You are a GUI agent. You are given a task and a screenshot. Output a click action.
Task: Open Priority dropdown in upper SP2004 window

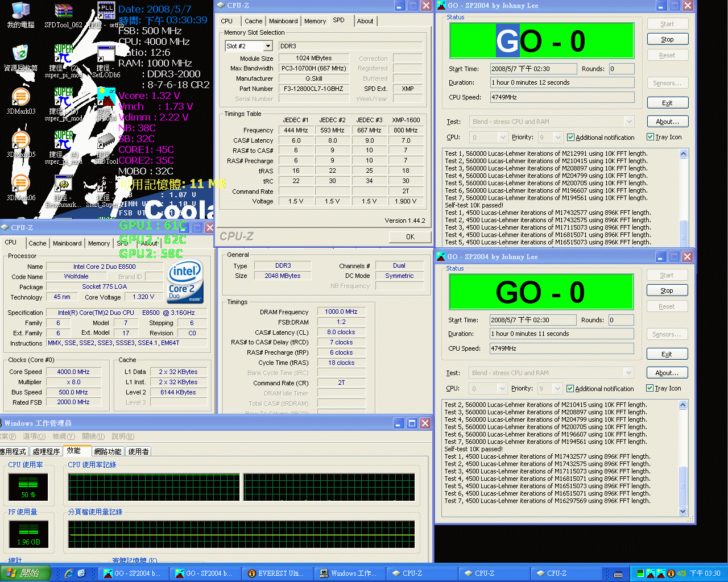pyautogui.click(x=558, y=138)
